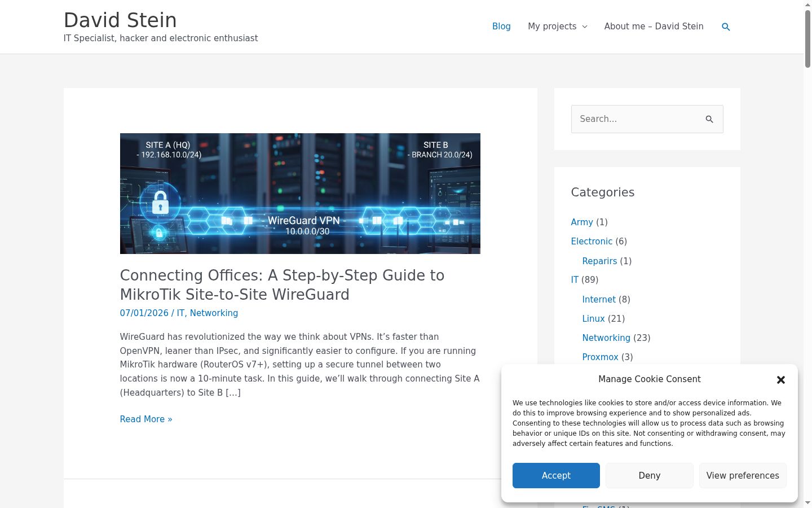Click the 07/01/2026 post date
Screen dimensions: 812x508
tap(144, 313)
